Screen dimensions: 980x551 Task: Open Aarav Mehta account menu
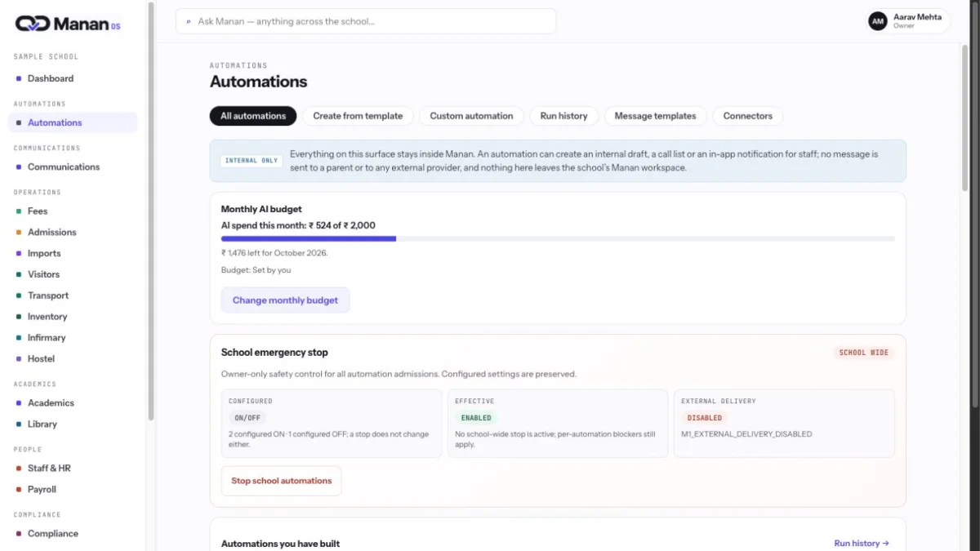point(908,21)
